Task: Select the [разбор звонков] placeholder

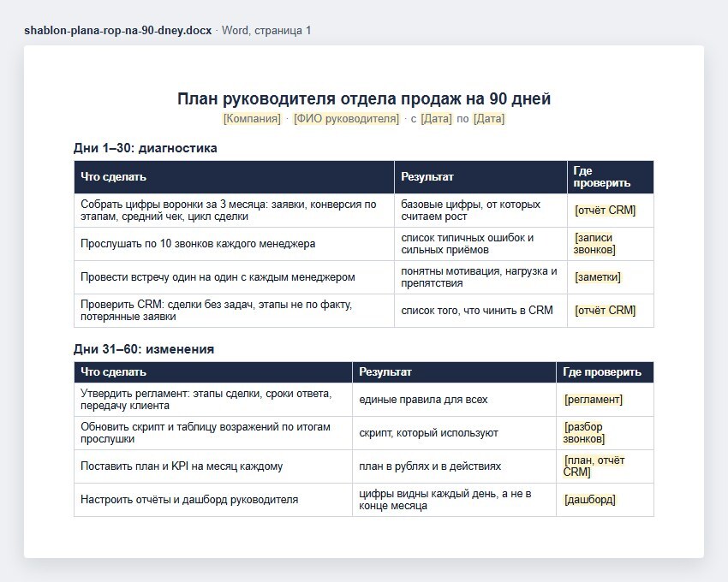Action: click(584, 433)
